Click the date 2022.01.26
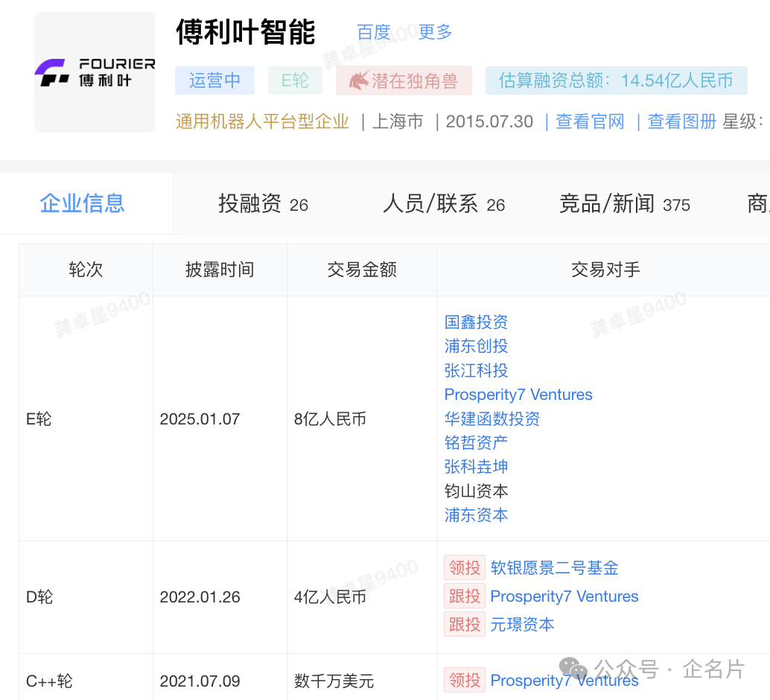The height and width of the screenshot is (700, 770). click(x=200, y=596)
